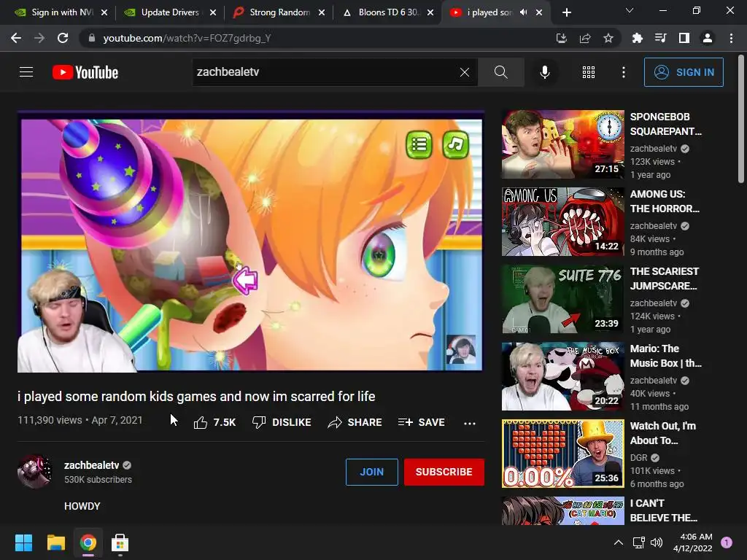Viewport: 747px width, 560px height.
Task: Open zachbealetv channel name link
Action: [91, 465]
